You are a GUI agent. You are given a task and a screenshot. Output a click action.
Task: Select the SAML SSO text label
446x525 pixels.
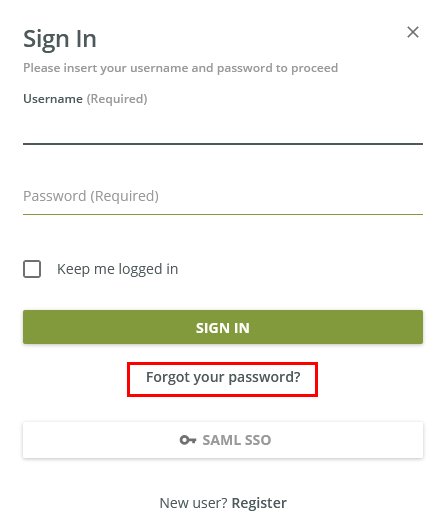(237, 440)
